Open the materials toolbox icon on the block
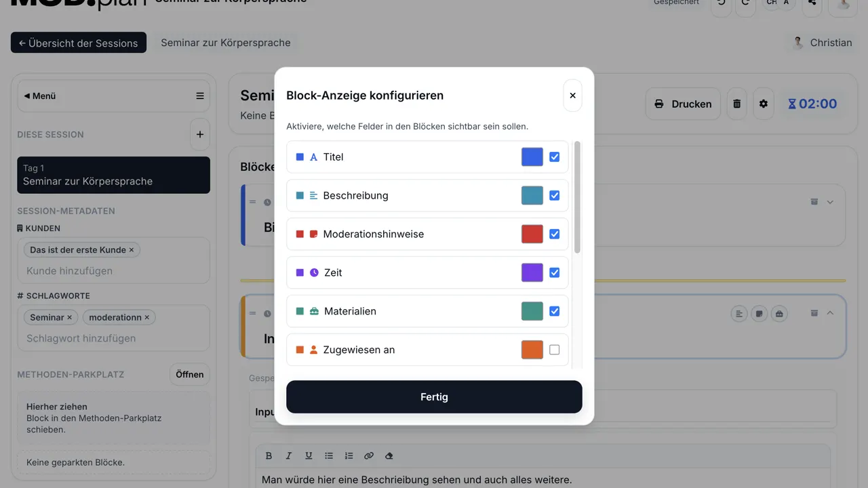Image resolution: width=868 pixels, height=488 pixels. [x=779, y=313]
